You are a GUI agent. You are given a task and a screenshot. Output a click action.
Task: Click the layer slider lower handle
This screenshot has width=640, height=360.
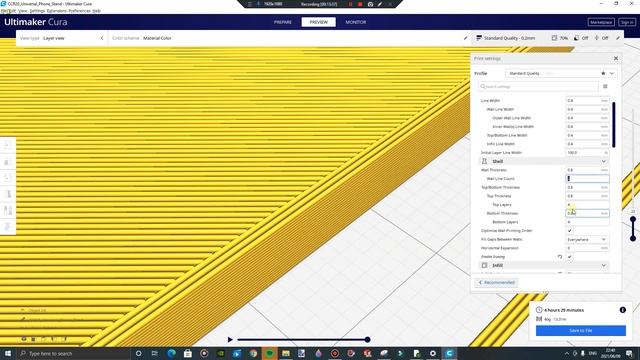(633, 238)
